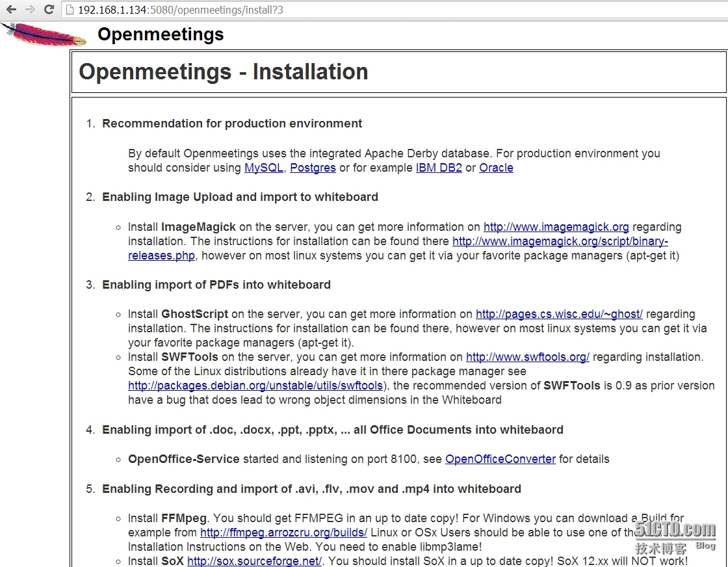Open the imagemagick binary-releases.php link
This screenshot has height=567, width=728.
pos(560,241)
